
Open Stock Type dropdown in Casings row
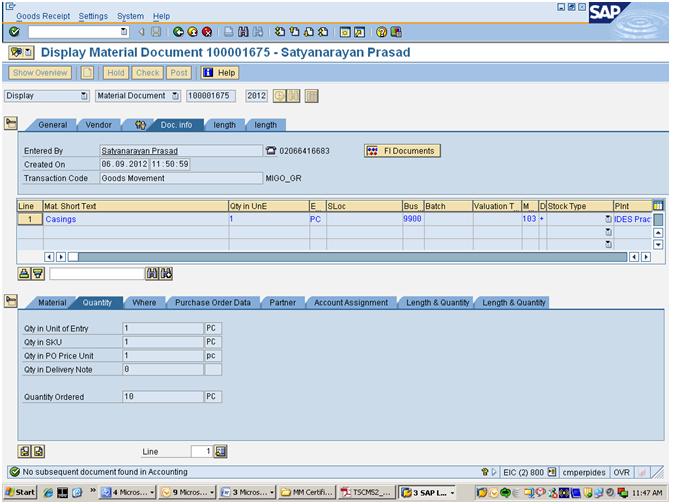pos(608,219)
